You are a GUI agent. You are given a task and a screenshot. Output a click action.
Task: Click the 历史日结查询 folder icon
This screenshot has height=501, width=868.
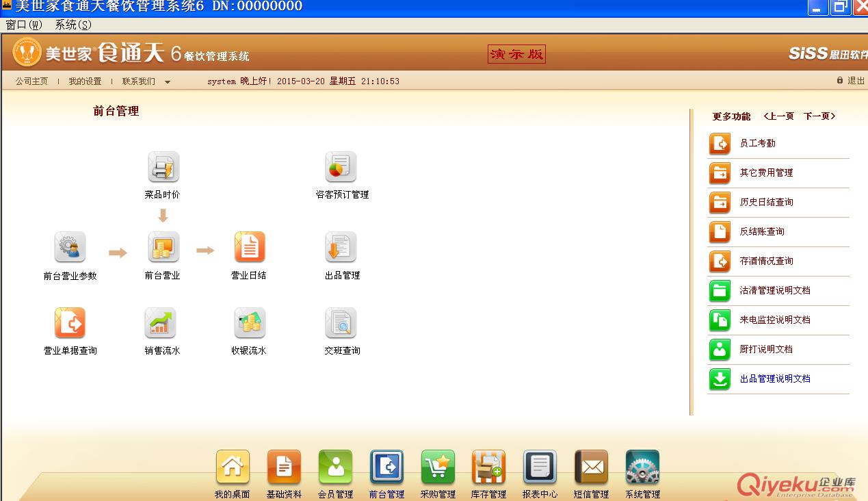720,203
